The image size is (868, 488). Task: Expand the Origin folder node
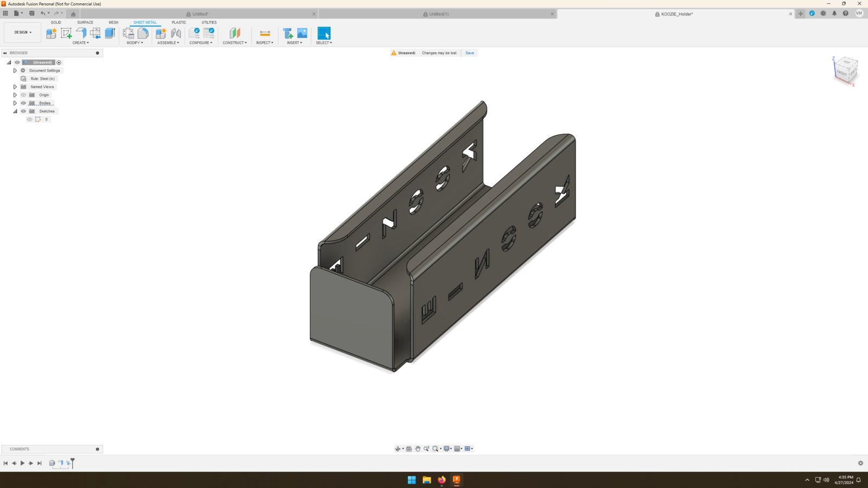pos(15,95)
